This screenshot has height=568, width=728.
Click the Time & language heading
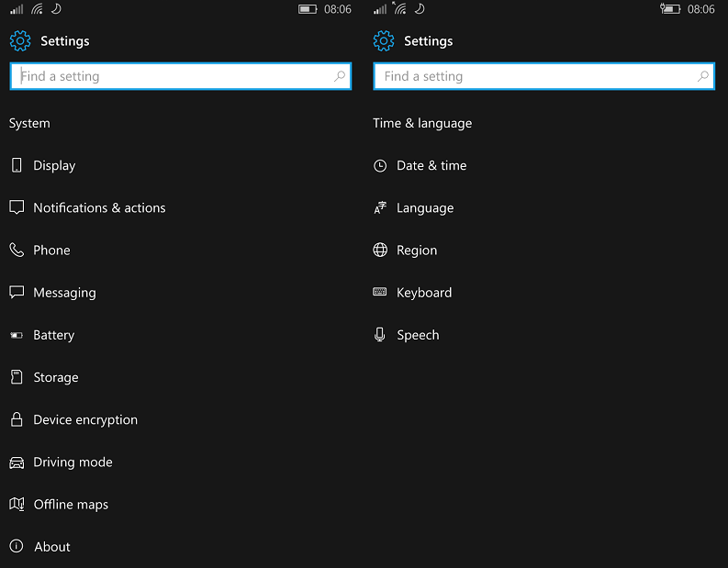coord(422,124)
